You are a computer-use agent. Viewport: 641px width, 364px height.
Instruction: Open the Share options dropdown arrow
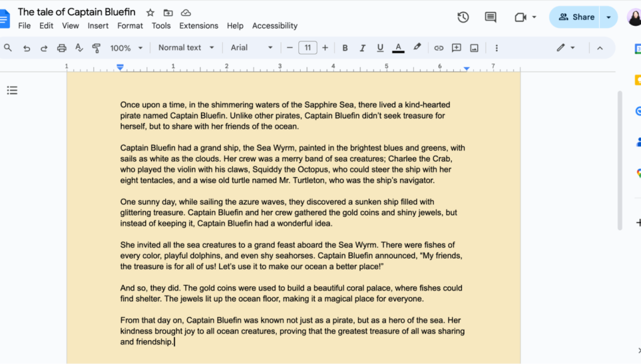[608, 17]
